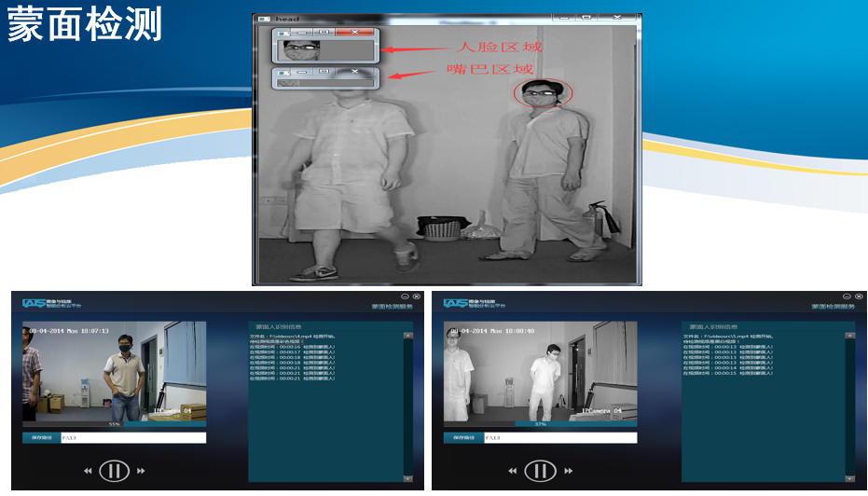This screenshot has height=496, width=868.
Task: Open 蒙面检测服务 in the left window
Action: click(392, 306)
